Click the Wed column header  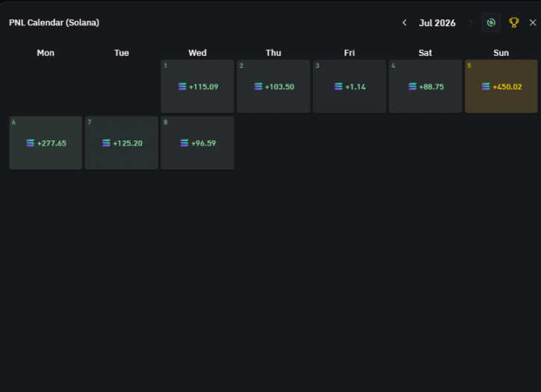click(197, 53)
